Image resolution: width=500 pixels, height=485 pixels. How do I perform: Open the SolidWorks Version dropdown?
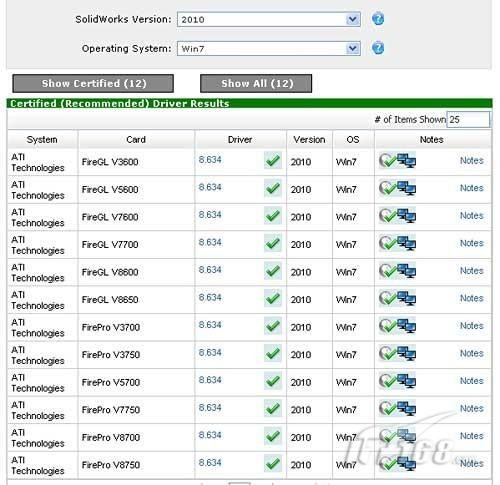tap(269, 19)
